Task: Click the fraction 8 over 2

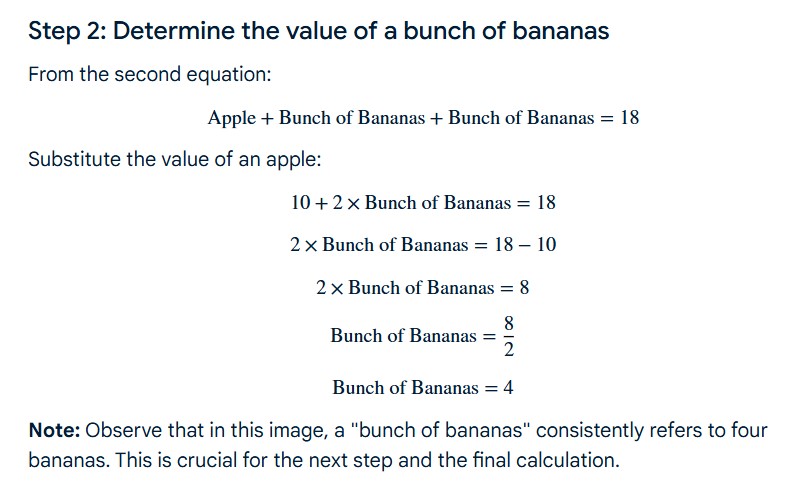Action: coord(509,336)
